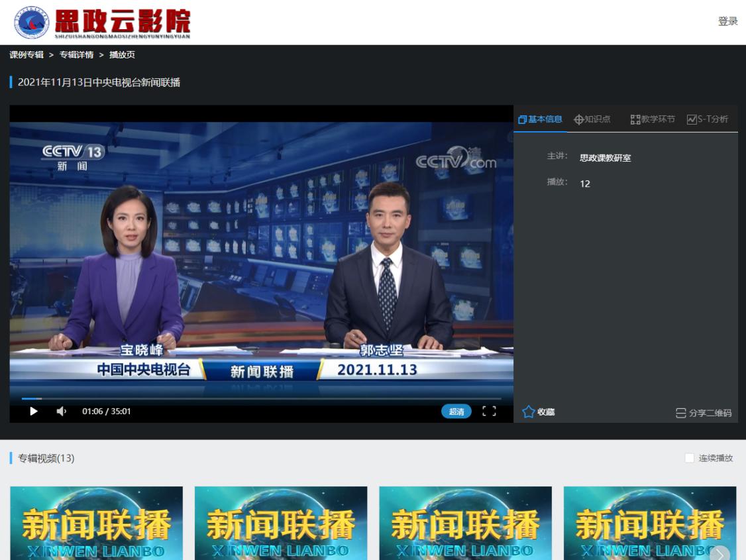Click the 01:06 / 35:01 time display
The height and width of the screenshot is (560, 746).
(x=107, y=411)
